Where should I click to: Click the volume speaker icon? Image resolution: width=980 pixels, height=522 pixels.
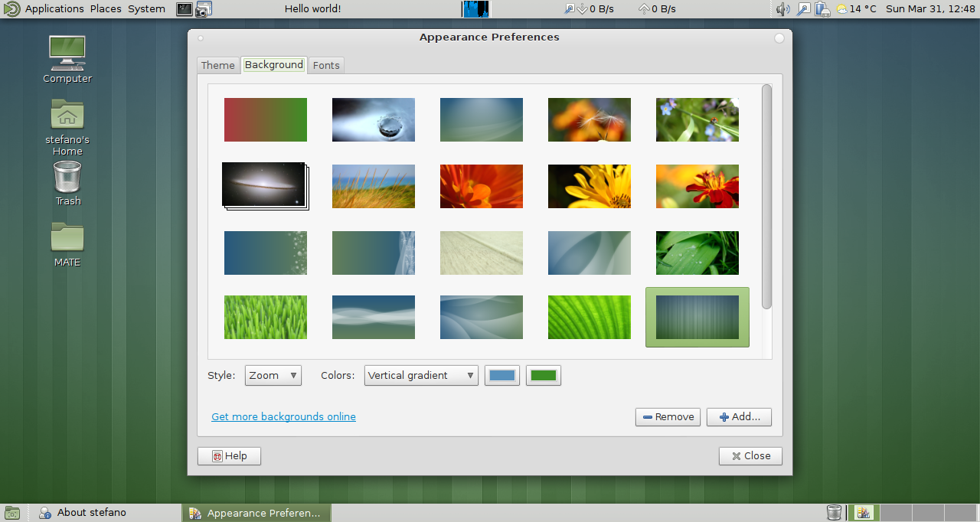pyautogui.click(x=782, y=9)
